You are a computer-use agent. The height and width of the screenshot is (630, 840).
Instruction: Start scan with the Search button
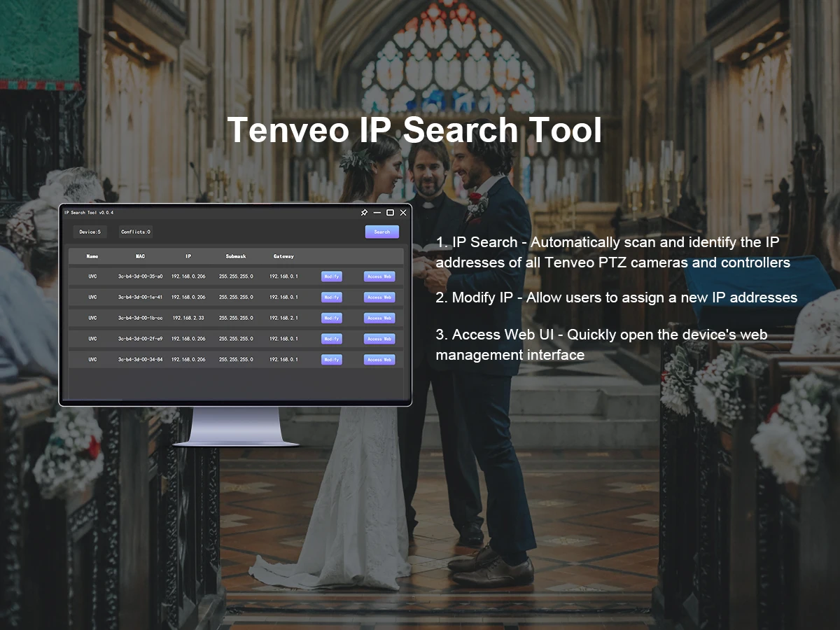pos(382,232)
